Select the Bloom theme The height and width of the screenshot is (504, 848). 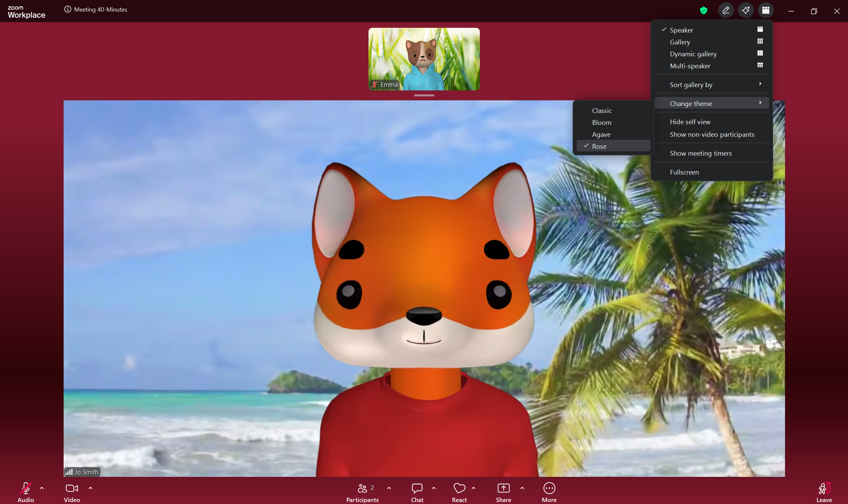[613, 122]
